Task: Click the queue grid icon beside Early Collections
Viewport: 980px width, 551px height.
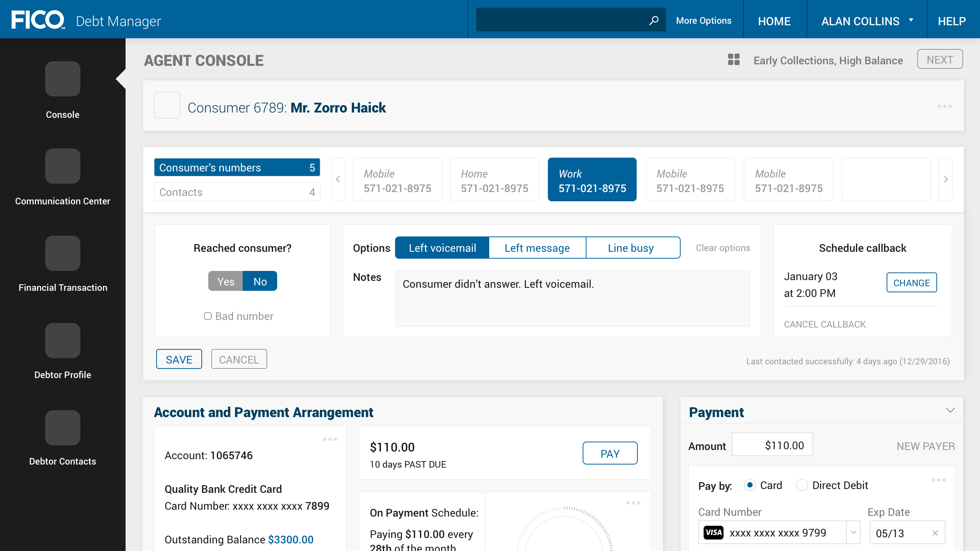Action: coord(733,60)
